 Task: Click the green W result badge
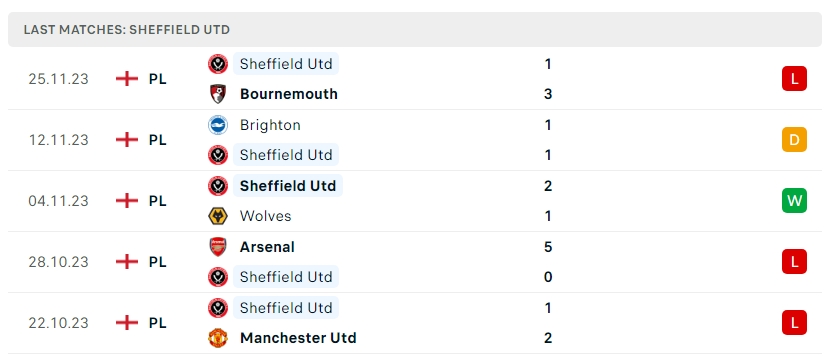tap(794, 200)
